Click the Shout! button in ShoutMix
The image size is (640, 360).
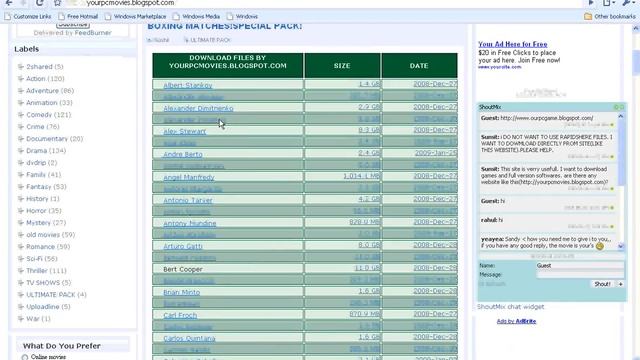tap(602, 284)
